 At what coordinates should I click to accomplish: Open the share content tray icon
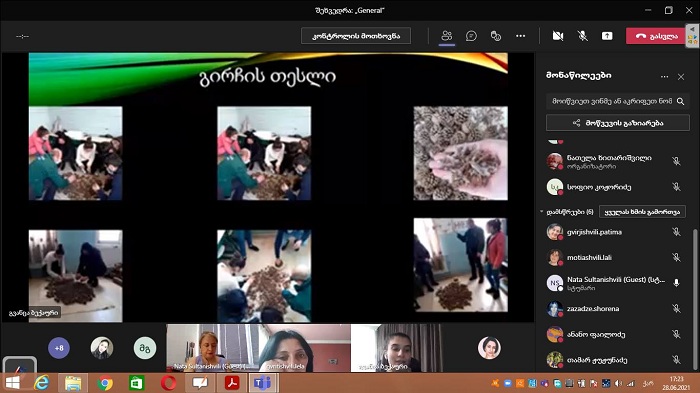pyautogui.click(x=607, y=36)
